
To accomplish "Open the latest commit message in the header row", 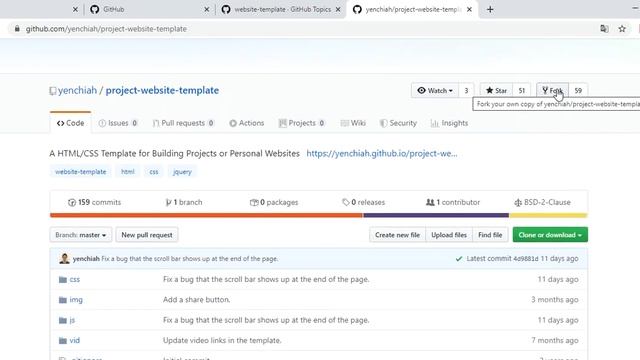I will point(190,259).
